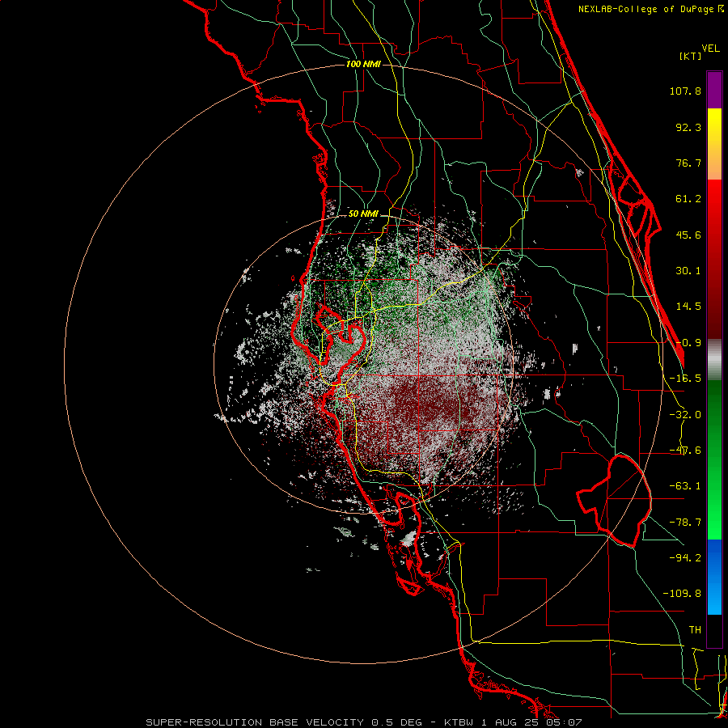Click the blue segment of the color bar
Screen dimensions: 728x728
coord(714,577)
